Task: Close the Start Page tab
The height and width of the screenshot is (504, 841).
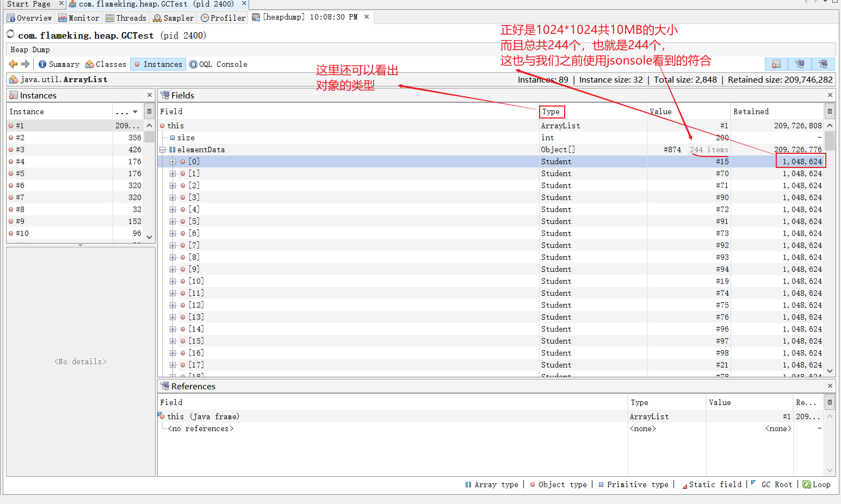Action: pos(61,3)
